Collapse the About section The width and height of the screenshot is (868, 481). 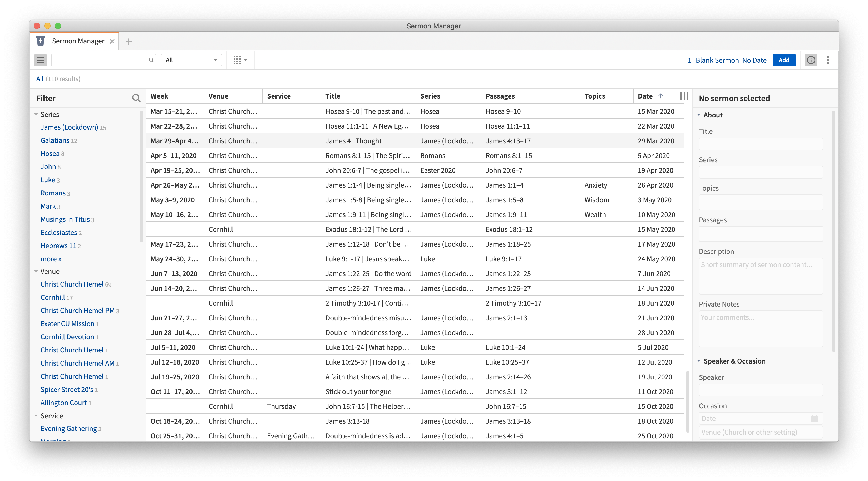(699, 115)
